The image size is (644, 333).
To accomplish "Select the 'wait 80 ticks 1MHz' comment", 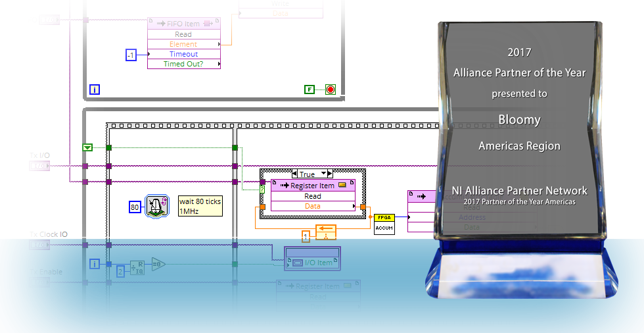I will tap(200, 206).
